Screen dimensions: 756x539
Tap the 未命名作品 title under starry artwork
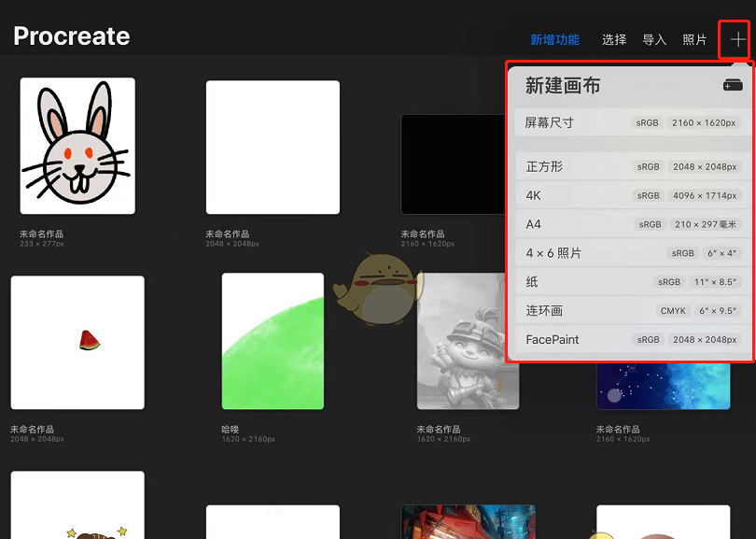618,429
